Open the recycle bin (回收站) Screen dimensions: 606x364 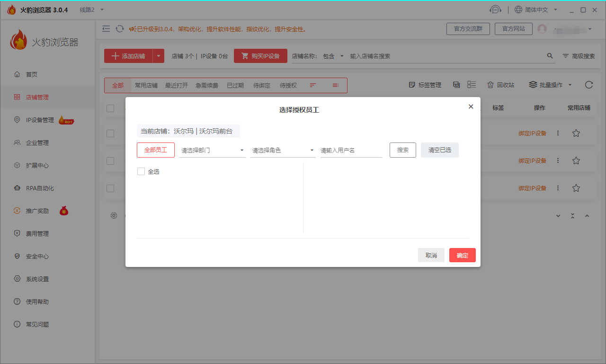point(500,85)
